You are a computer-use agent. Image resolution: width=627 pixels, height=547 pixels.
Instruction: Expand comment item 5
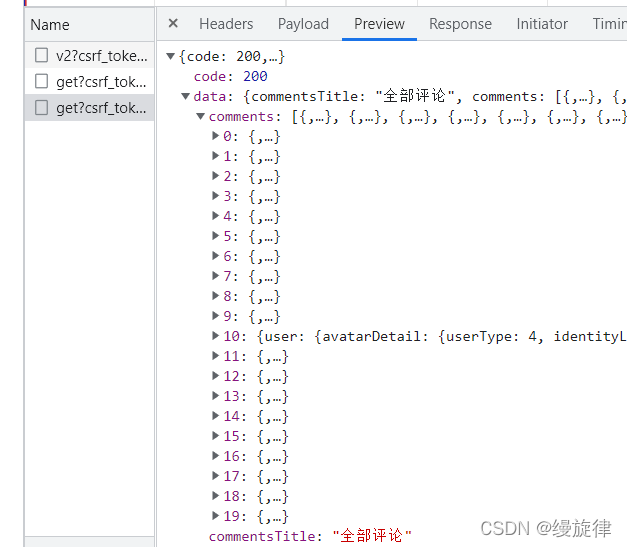click(x=216, y=236)
